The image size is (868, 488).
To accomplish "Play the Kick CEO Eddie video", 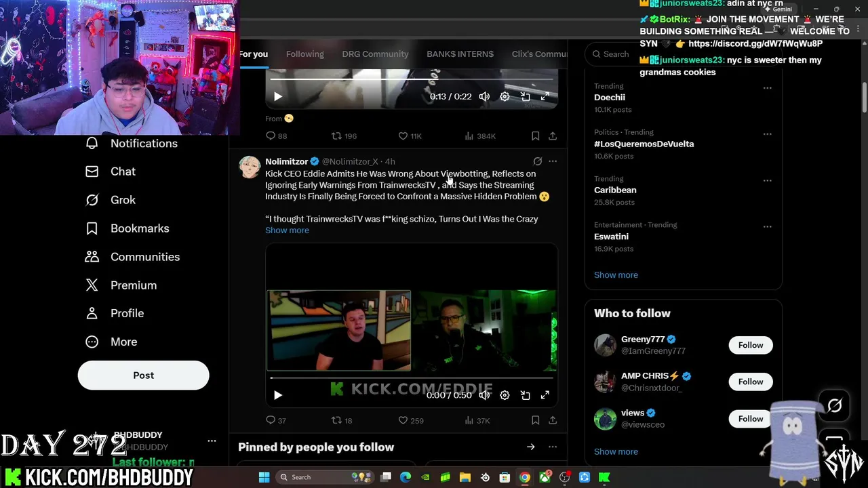I will (277, 395).
